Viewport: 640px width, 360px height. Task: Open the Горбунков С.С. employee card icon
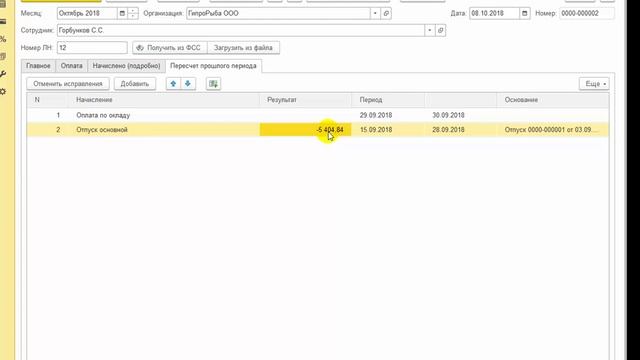[440, 30]
